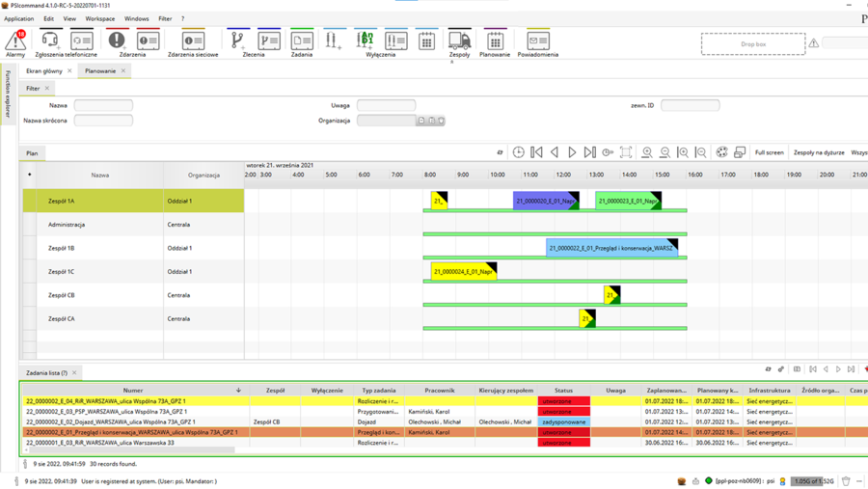
Task: Open the Zgłoszenia telefoniczne list icon
Action: tap(82, 41)
